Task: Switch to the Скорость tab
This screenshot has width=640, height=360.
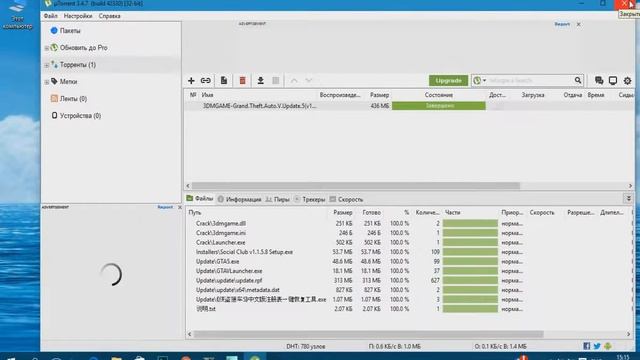Action: [x=347, y=199]
